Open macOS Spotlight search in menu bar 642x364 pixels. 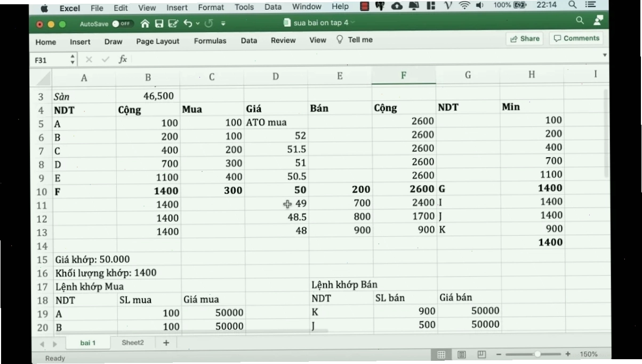(572, 5)
